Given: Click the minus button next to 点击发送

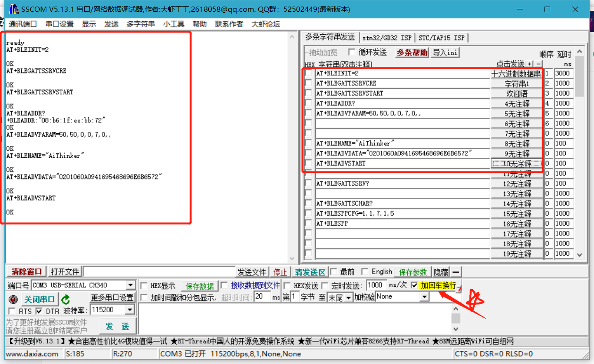Looking at the screenshot, I should point(538,64).
